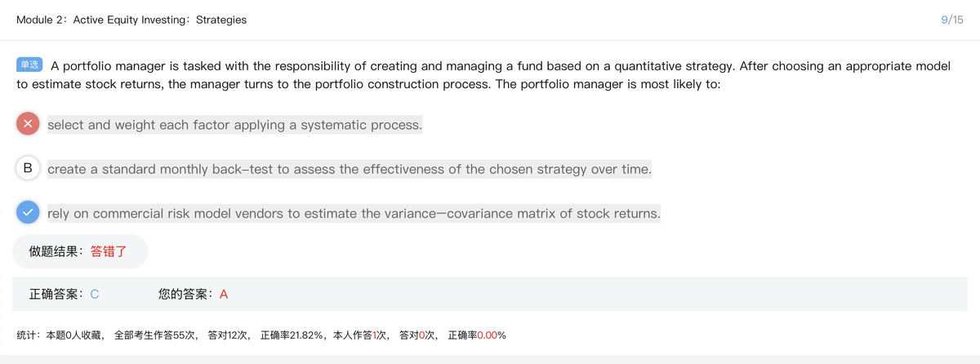Click the 全部考生作答55次 statistic
Image resolution: width=980 pixels, height=364 pixels.
[x=156, y=335]
